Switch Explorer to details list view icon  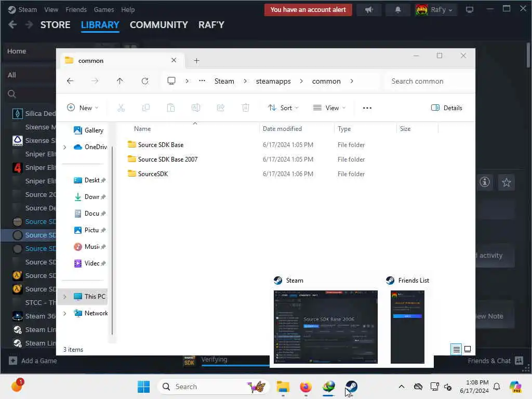457,349
